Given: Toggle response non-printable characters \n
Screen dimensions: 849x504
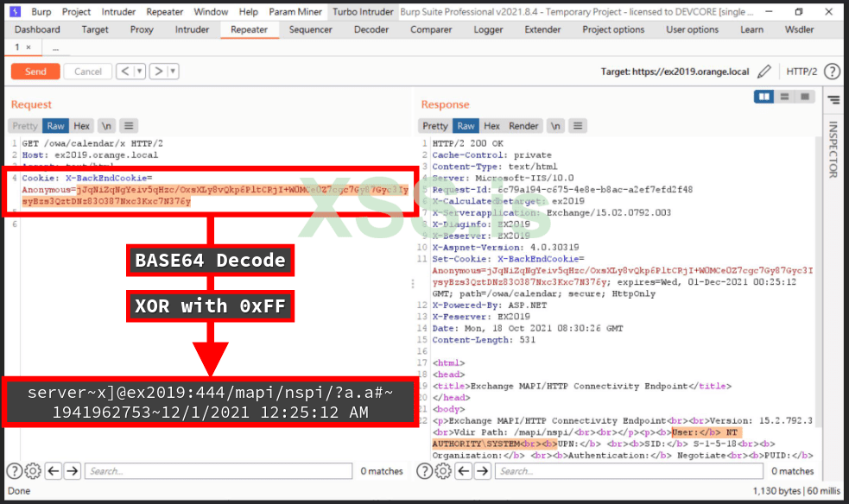Looking at the screenshot, I should [555, 126].
